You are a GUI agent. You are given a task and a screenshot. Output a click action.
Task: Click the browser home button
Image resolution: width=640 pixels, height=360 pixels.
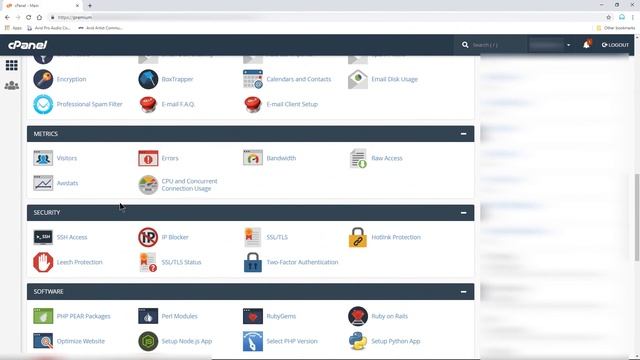coord(39,18)
